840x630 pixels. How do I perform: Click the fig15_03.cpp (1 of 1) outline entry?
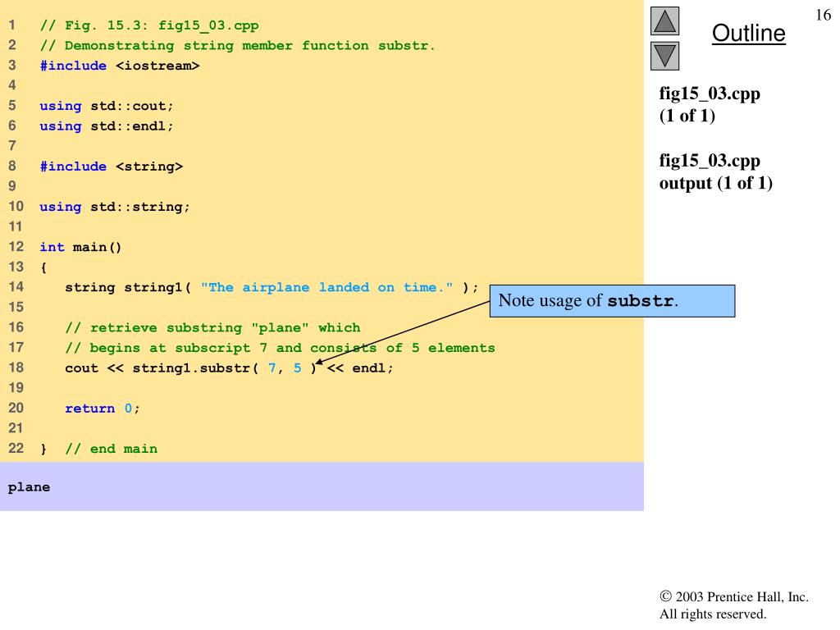[710, 105]
